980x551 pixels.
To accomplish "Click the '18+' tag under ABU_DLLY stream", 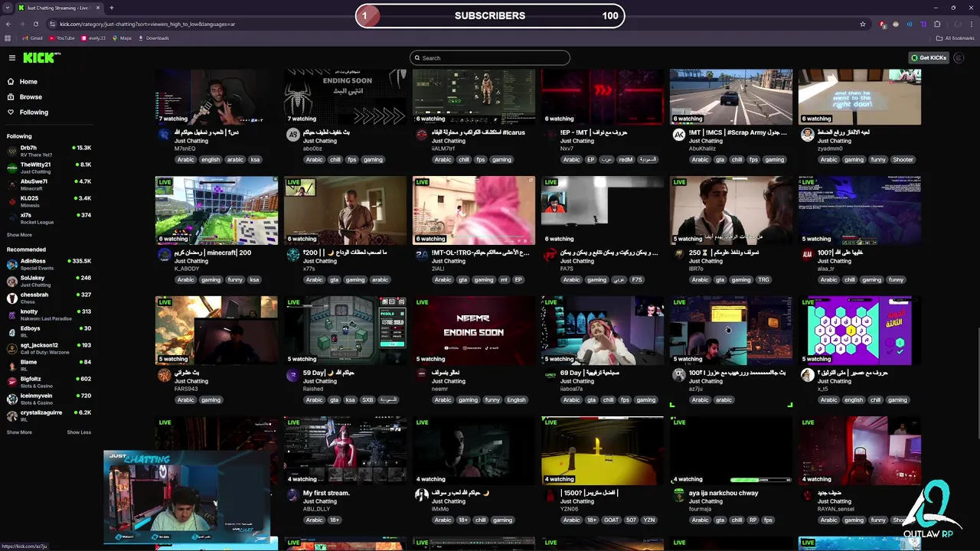I will click(x=334, y=520).
